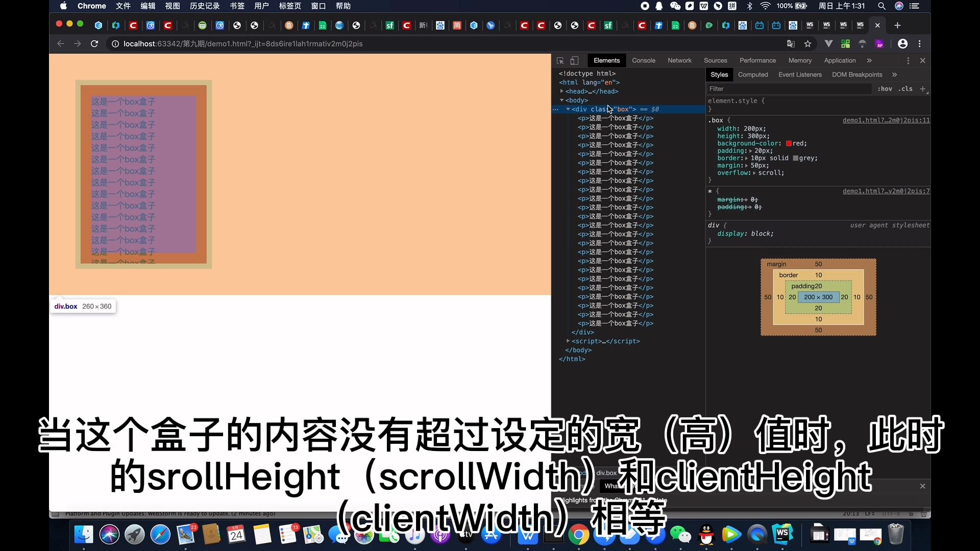980x551 pixels.
Task: Switch to the Console tab
Action: (644, 60)
